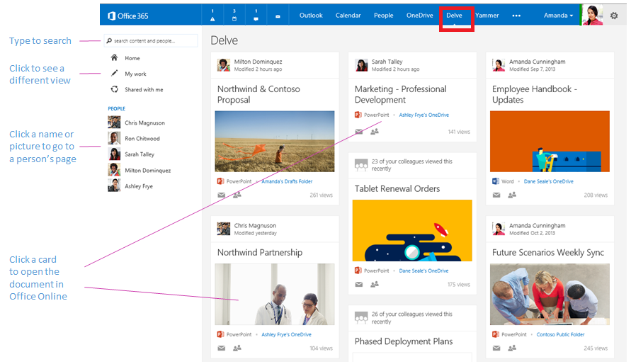
Task: Open the Home view icon in sidebar
Action: (114, 58)
